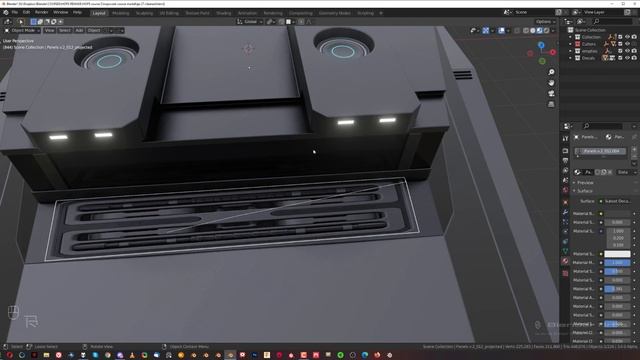Expand the Collection tree row

pos(571,37)
